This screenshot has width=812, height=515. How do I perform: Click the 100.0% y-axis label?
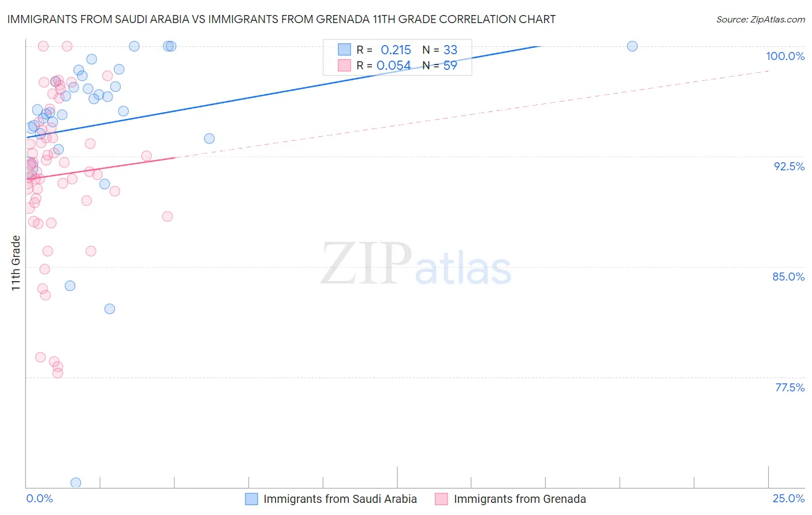click(785, 56)
